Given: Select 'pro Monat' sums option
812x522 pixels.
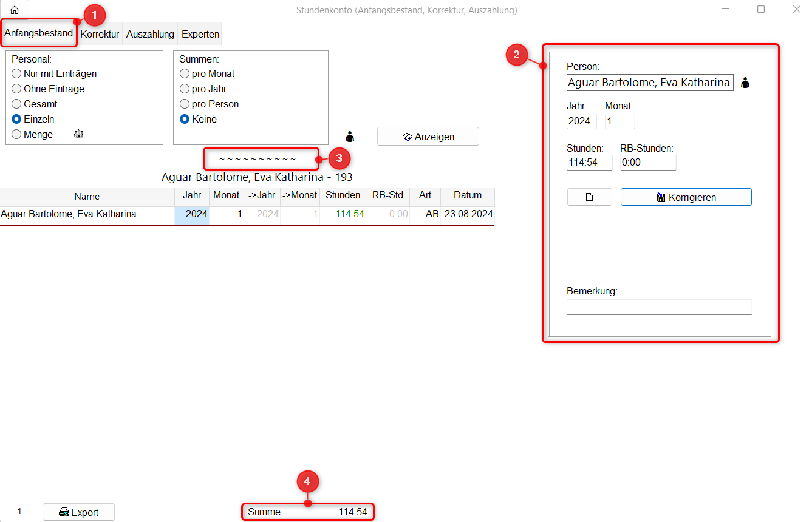Looking at the screenshot, I should click(185, 73).
